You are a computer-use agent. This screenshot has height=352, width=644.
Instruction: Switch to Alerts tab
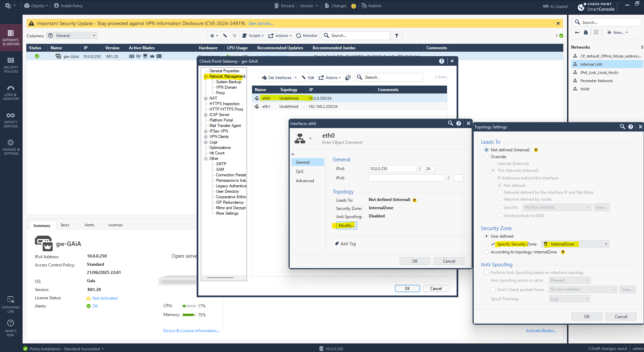89,225
